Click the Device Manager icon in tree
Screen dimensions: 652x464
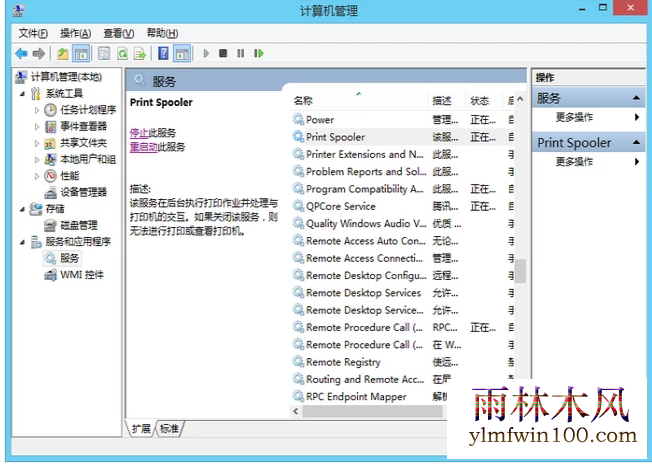[x=50, y=193]
